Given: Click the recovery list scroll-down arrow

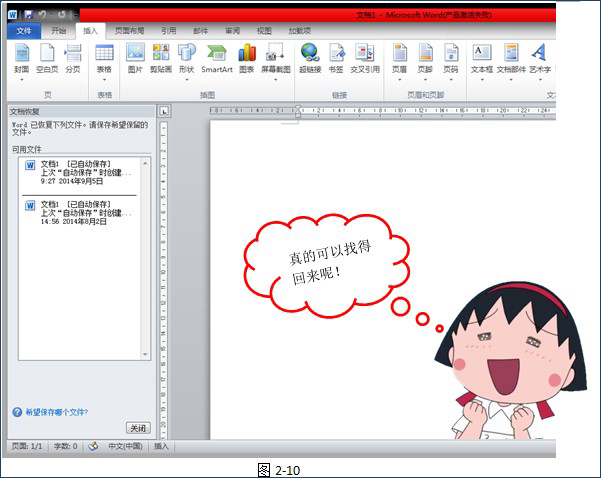Looking at the screenshot, I should point(145,354).
